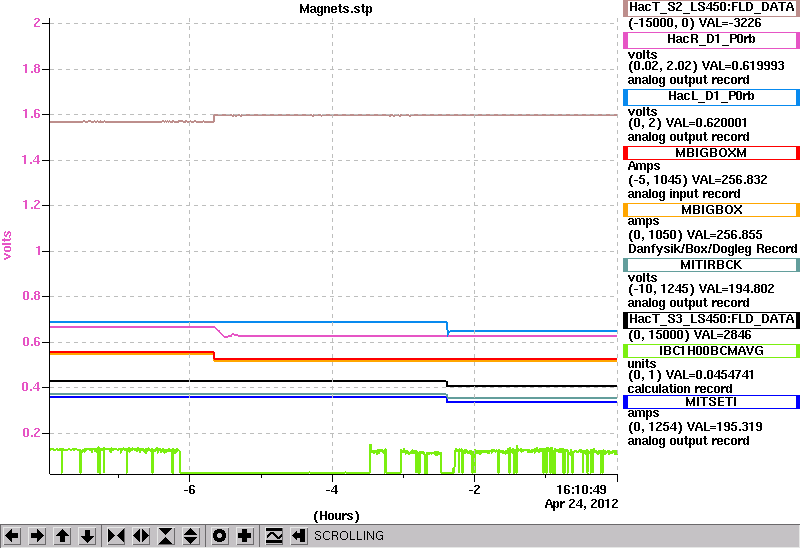This screenshot has width=800, height=548.
Task: Click the Danfysik/Box/Dogleg Record description
Action: [712, 249]
